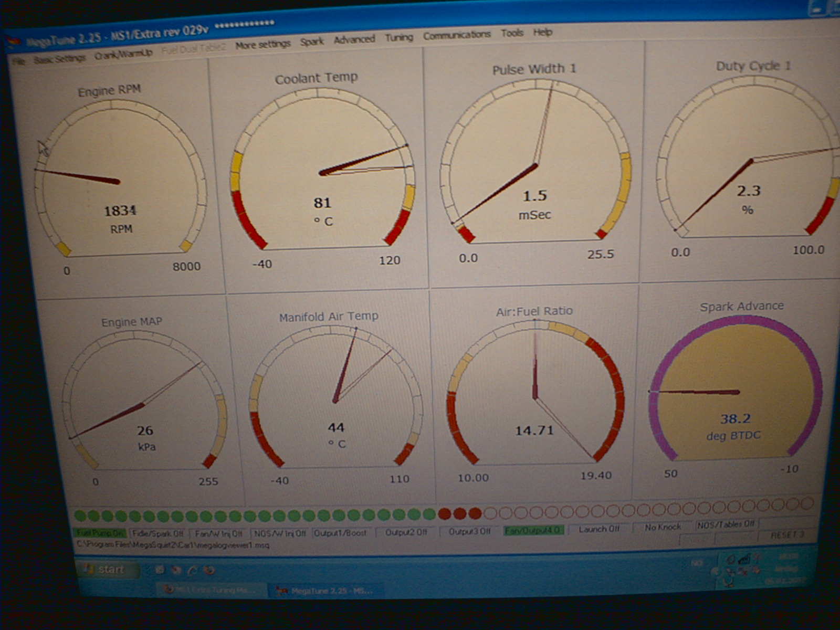Click the Manifold Air Temp gauge
Viewport: 840px width, 630px height.
tap(335, 400)
